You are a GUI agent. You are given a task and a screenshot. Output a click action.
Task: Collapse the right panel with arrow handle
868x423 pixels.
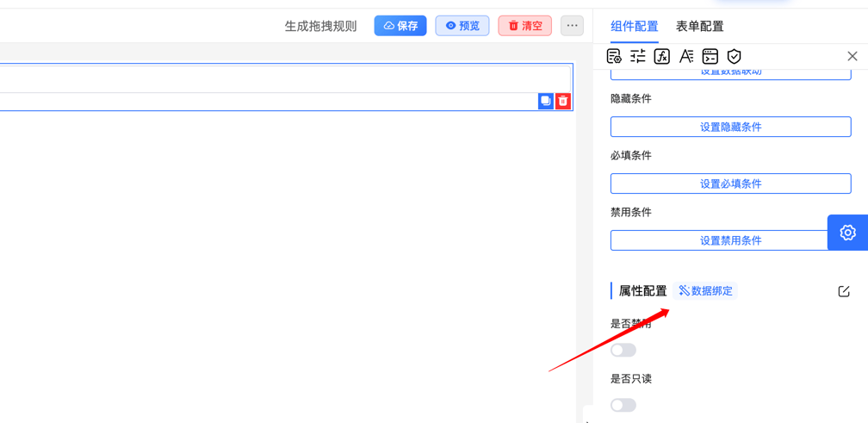587,415
